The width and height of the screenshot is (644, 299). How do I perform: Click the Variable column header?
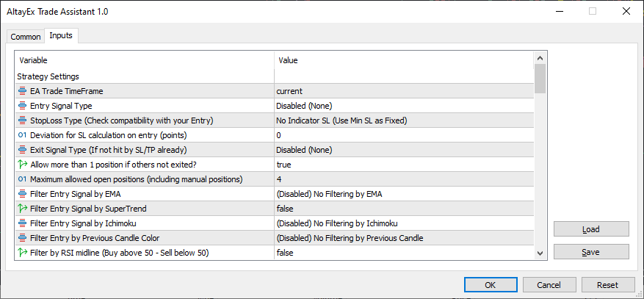(x=145, y=60)
